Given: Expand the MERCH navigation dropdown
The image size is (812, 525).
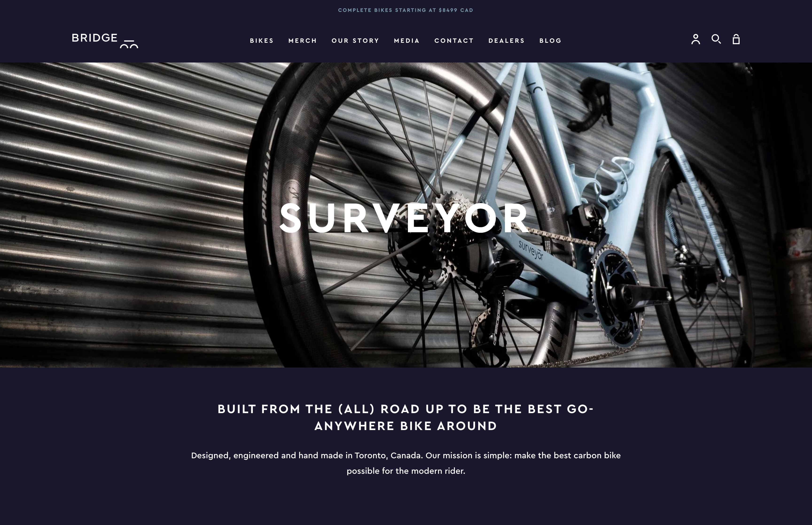Looking at the screenshot, I should [302, 40].
